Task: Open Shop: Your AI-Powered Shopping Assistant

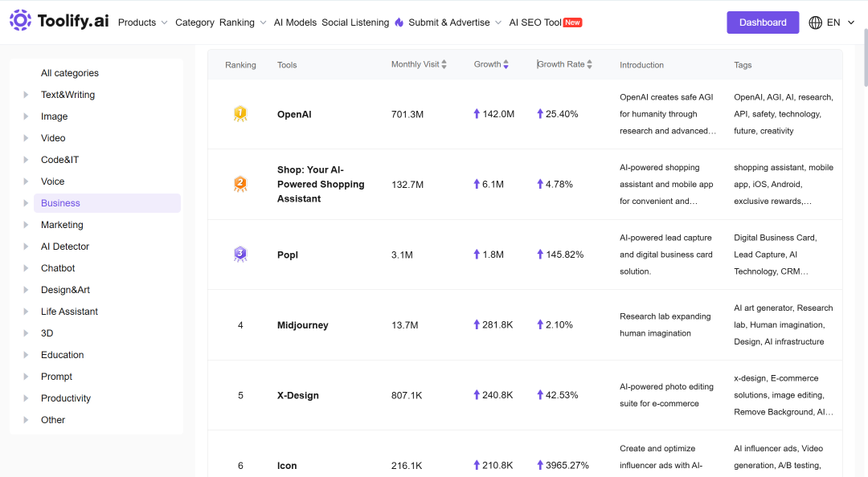Action: pos(321,184)
